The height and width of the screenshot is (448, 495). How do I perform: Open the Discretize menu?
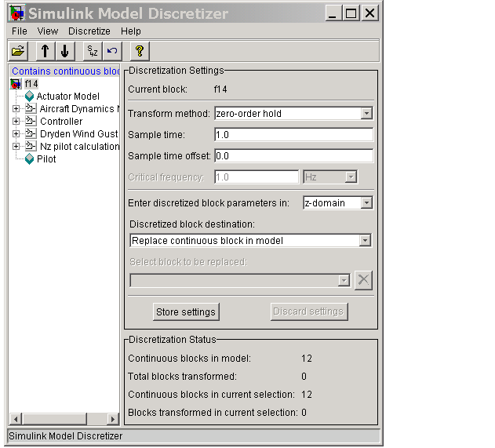coord(89,31)
